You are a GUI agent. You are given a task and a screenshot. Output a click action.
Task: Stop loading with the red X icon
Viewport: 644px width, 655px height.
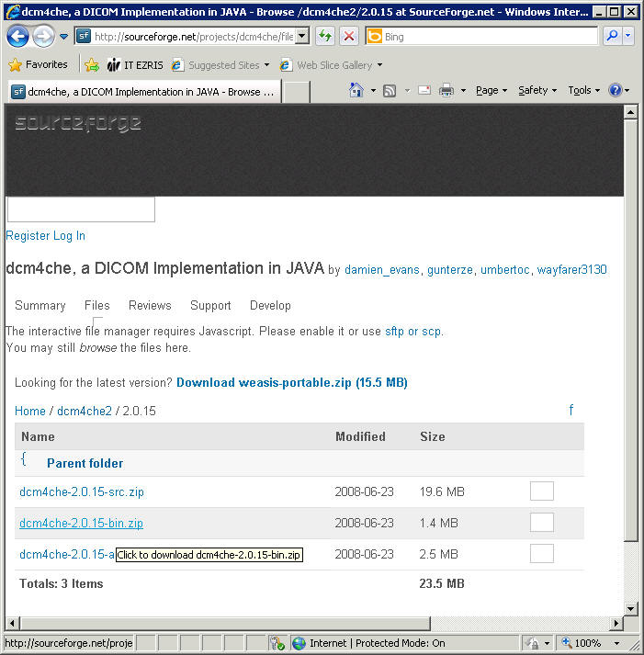point(349,37)
